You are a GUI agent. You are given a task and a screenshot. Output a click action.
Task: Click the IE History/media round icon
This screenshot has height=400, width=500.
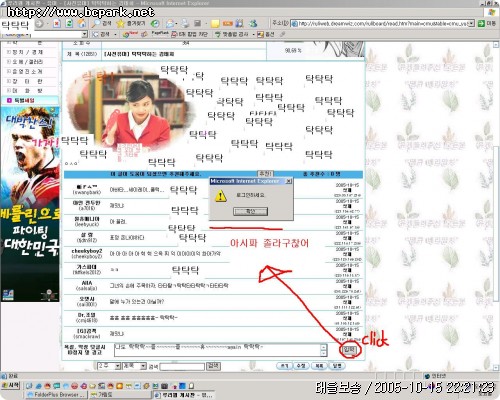[155, 24]
